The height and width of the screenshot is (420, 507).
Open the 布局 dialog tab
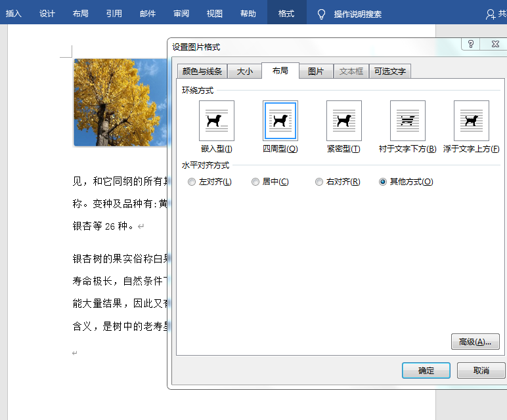click(280, 70)
